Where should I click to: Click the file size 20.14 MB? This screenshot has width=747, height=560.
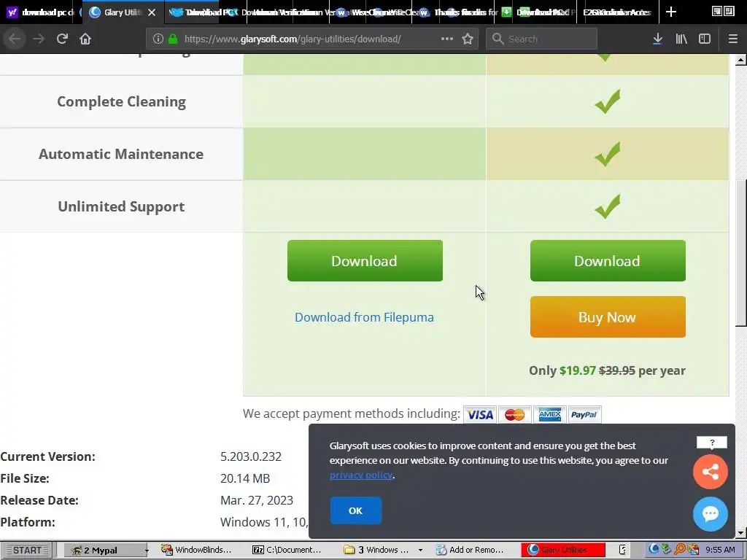tap(245, 478)
